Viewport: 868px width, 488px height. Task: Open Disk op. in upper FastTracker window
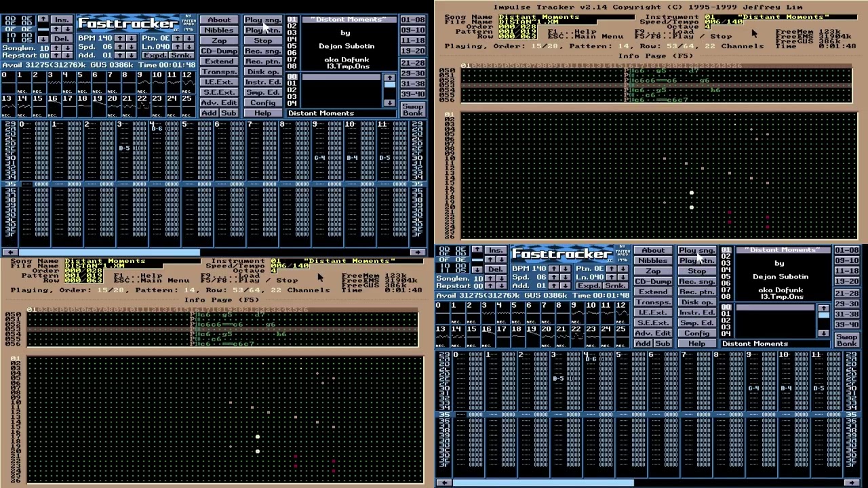click(x=263, y=71)
